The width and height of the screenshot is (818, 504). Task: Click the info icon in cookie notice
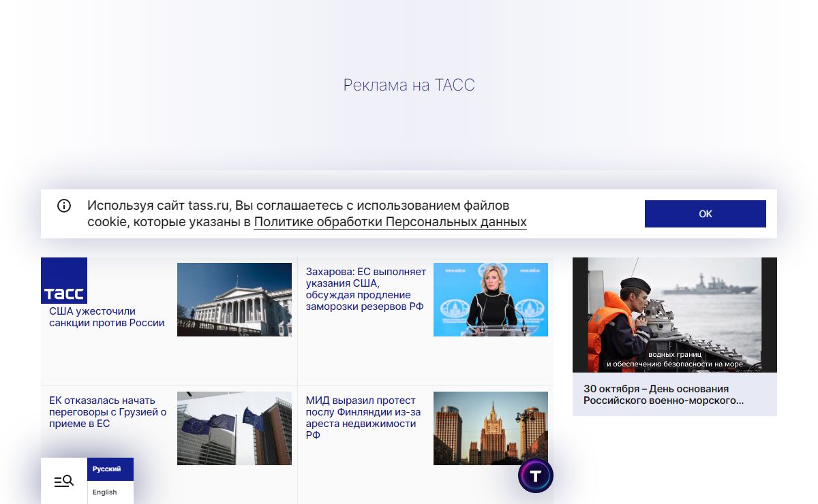[x=64, y=206]
